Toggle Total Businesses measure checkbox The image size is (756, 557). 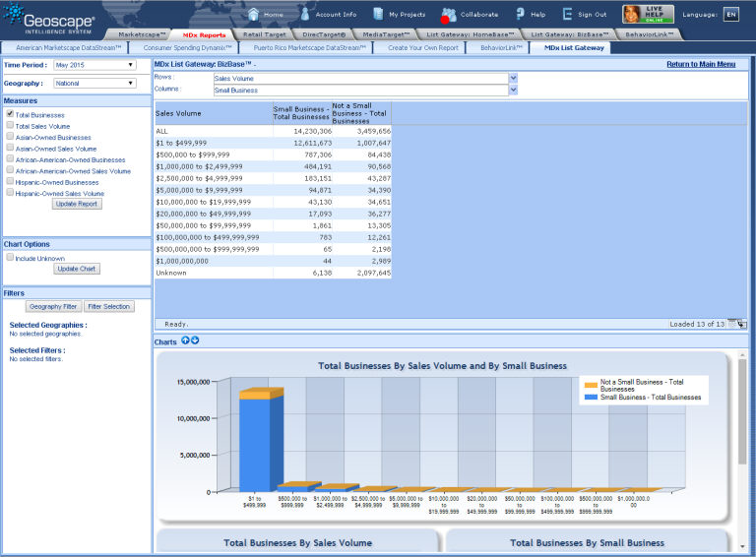(x=10, y=114)
